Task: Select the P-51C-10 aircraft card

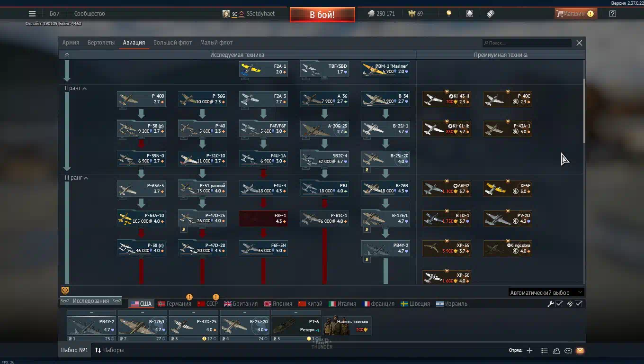Action: pyautogui.click(x=202, y=158)
